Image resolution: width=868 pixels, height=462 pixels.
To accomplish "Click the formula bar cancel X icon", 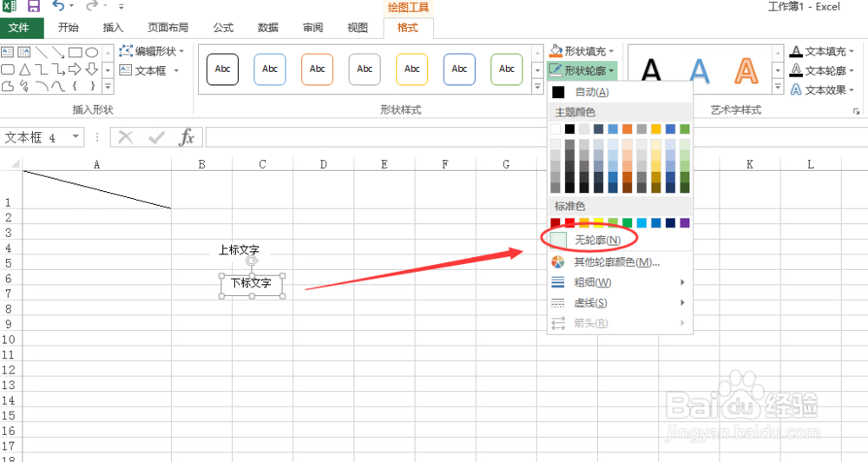I will pos(126,137).
